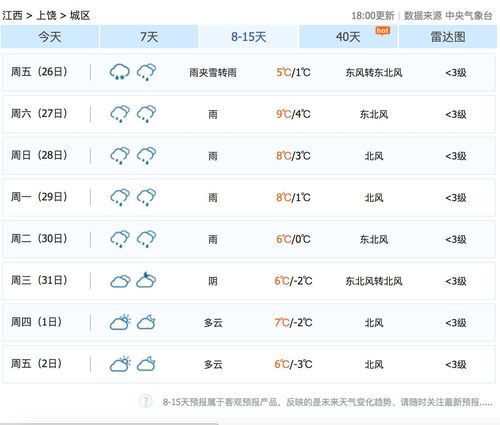Switch to the 7天 tab

pyautogui.click(x=149, y=37)
